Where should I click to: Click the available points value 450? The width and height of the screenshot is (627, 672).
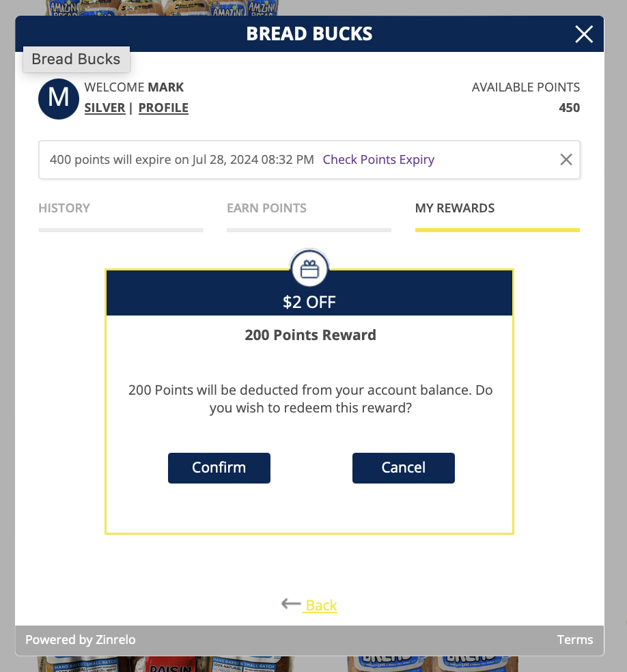569,108
